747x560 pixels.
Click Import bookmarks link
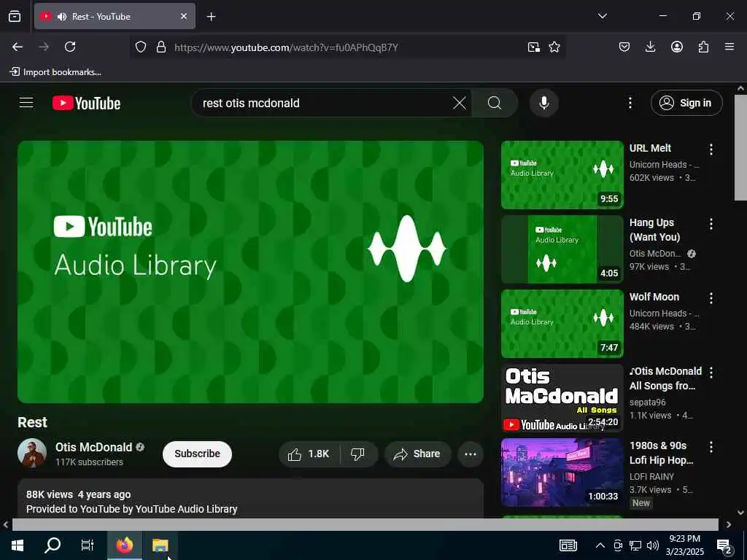pos(55,72)
